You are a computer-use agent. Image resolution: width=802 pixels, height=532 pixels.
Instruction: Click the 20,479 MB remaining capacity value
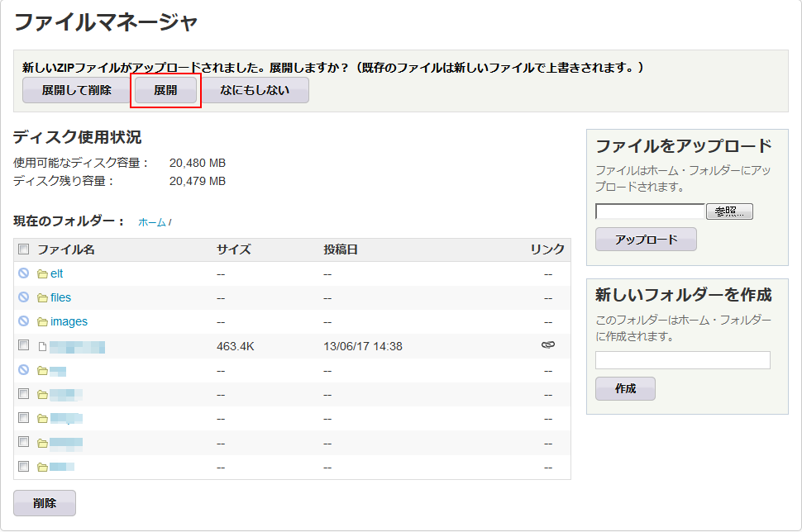coord(198,182)
